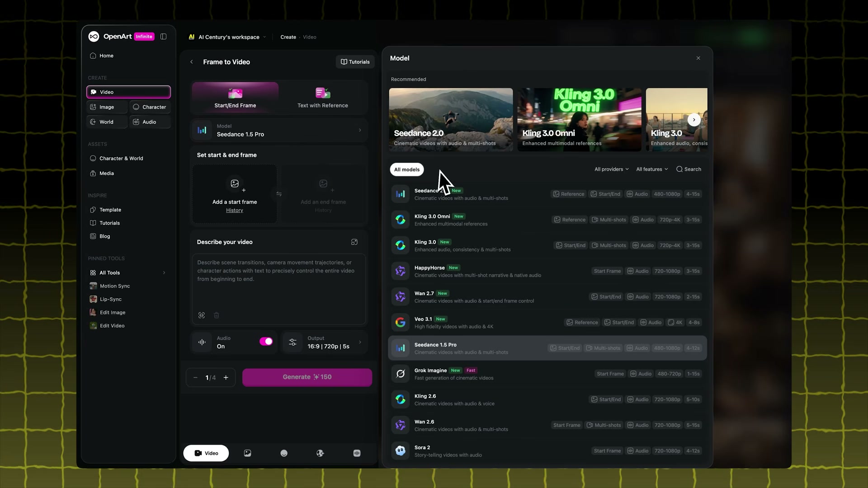Close the Model panel
This screenshot has height=488, width=868.
click(698, 58)
